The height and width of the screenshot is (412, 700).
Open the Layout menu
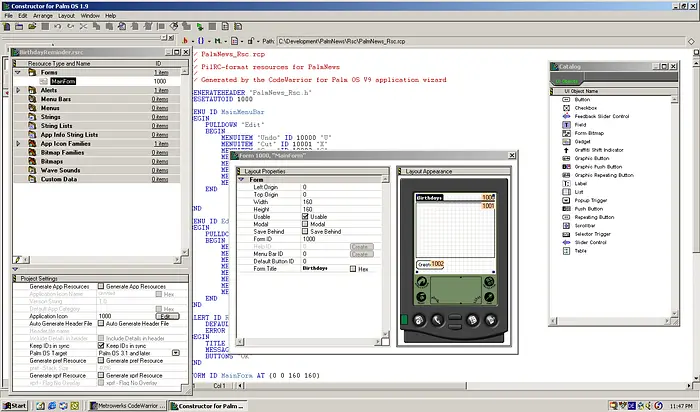click(66, 16)
